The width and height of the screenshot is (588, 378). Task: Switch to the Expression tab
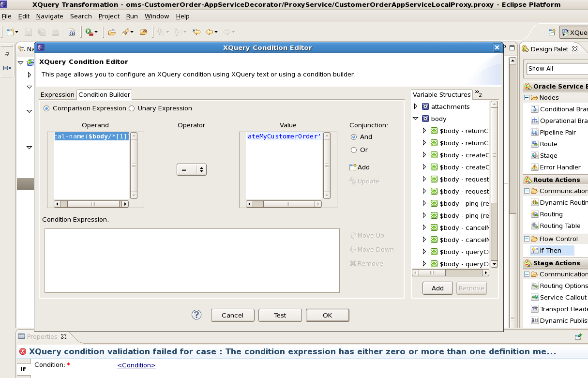[x=57, y=95]
